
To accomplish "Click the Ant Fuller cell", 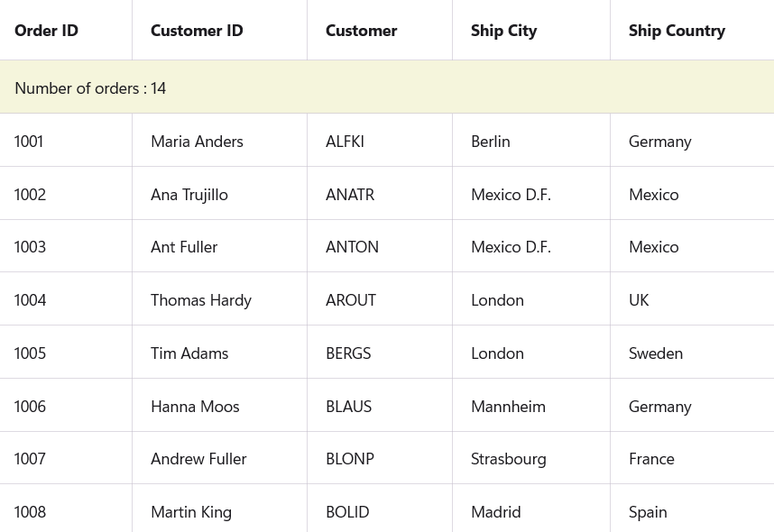I will (184, 247).
